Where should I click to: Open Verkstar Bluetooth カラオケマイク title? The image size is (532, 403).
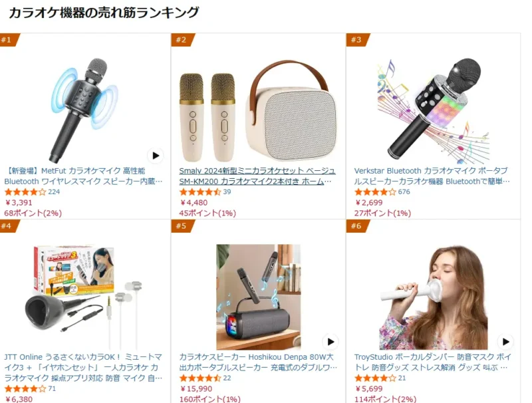[x=432, y=176]
